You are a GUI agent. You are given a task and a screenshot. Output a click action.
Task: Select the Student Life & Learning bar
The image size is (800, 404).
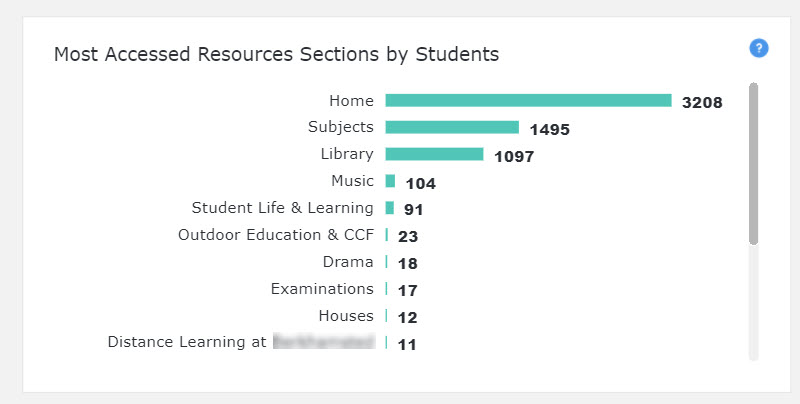click(389, 208)
